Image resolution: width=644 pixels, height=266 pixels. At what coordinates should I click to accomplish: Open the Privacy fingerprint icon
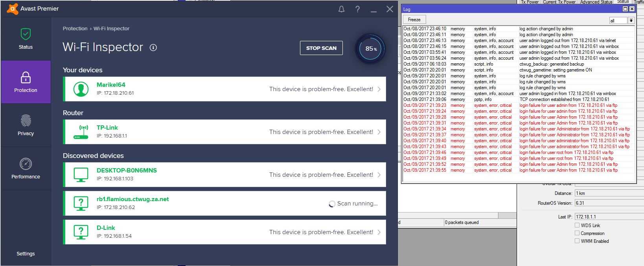pyautogui.click(x=26, y=121)
